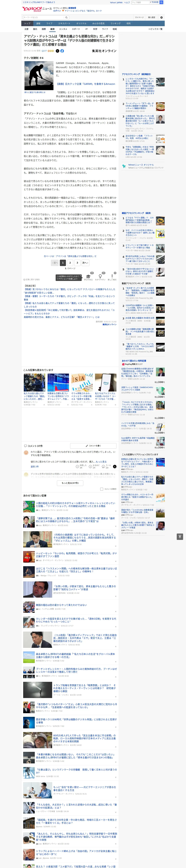Viewport: 186px width, 868px height.
Task: Open the IT category
Action: [86, 29]
